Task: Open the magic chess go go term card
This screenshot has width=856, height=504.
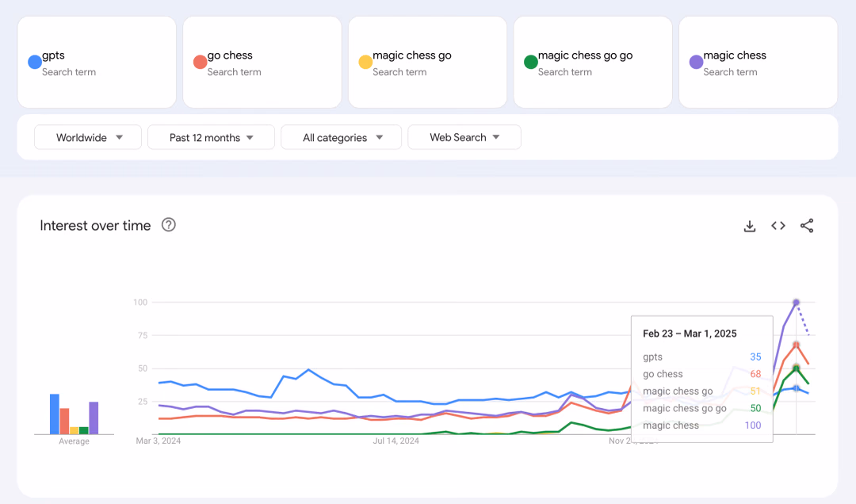Action: click(593, 63)
